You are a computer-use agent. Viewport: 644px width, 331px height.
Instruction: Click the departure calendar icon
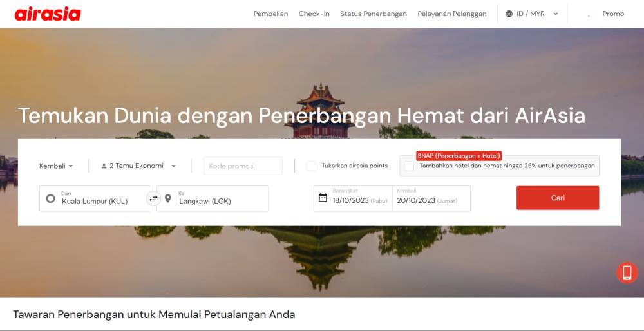(x=323, y=198)
